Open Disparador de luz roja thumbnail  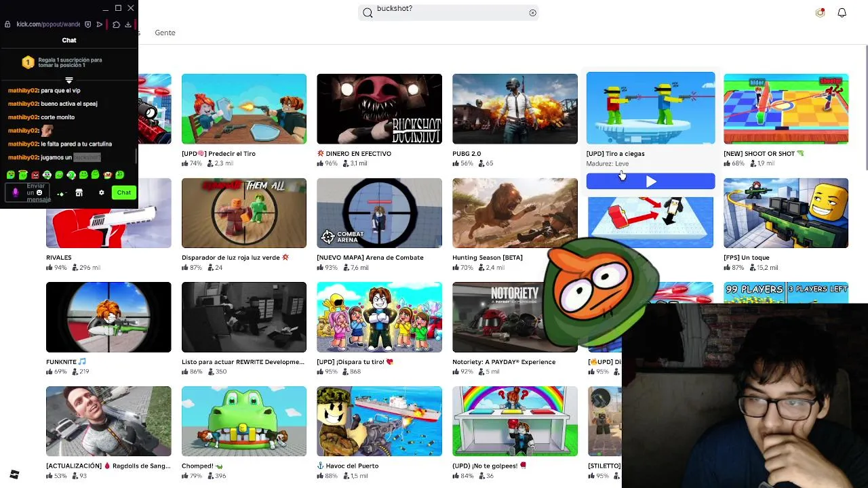(244, 213)
